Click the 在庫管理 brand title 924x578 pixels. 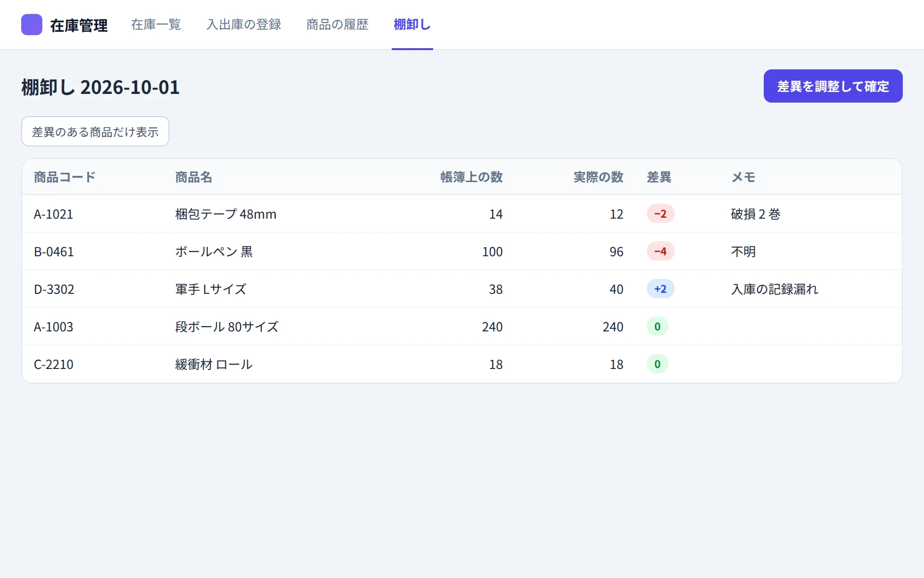(79, 25)
